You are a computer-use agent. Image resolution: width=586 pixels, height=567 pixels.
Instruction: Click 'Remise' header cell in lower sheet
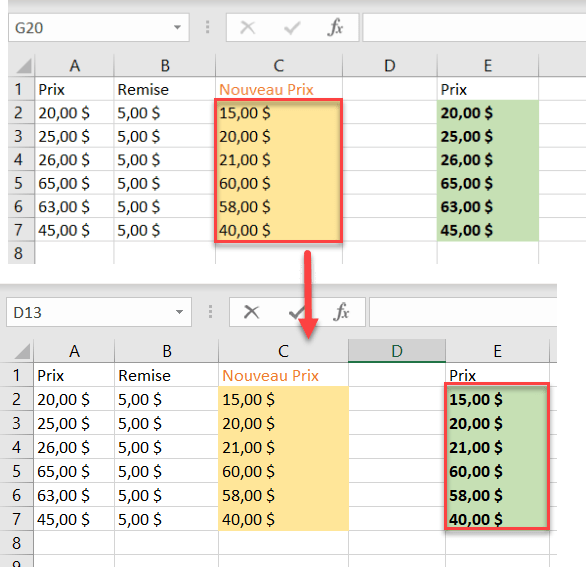[166, 375]
